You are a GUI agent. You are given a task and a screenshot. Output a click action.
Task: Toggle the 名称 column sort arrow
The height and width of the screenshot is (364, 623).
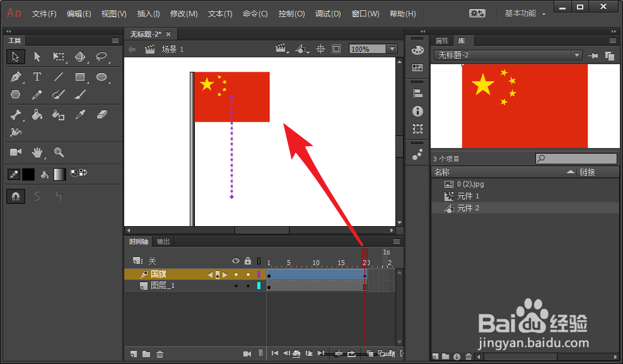(x=571, y=172)
